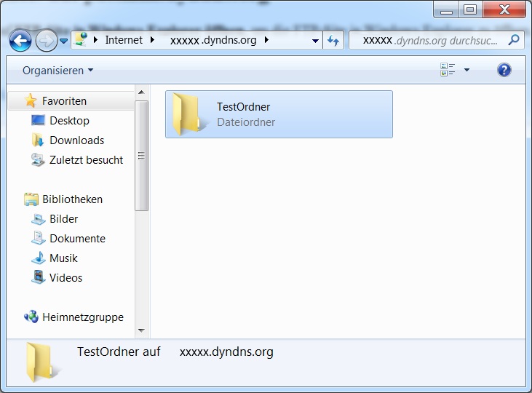Open the recent pages dropdown arrow
Viewport: 532px width, 393px height.
click(63, 41)
